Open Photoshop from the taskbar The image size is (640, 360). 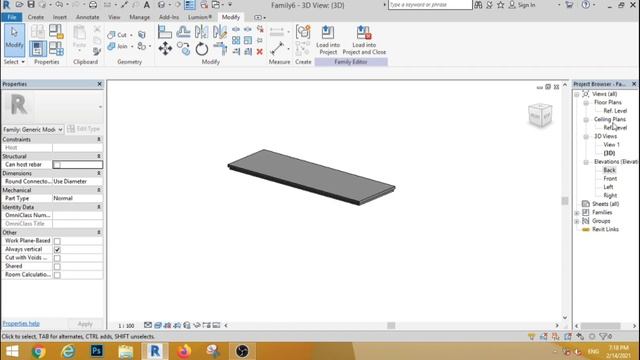97,351
